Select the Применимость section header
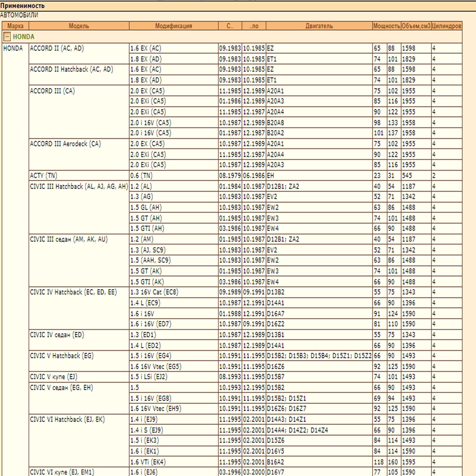 click(x=23, y=6)
